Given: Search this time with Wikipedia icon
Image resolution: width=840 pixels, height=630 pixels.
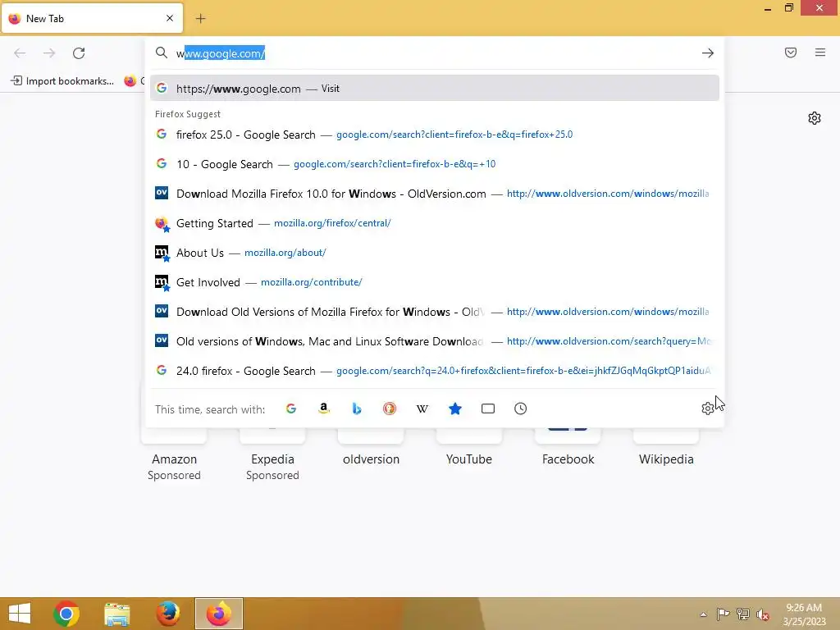Looking at the screenshot, I should pyautogui.click(x=422, y=409).
